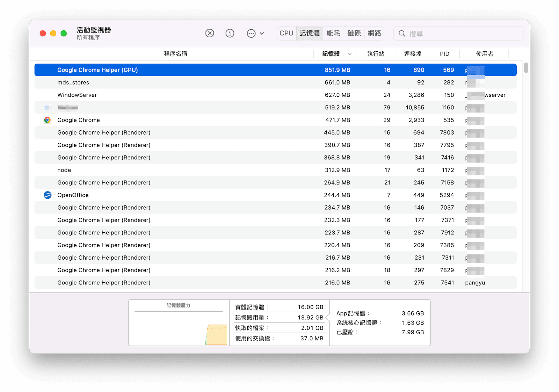Click the 記憶體用量 13.92 GB entry
559x392 pixels.
[279, 318]
